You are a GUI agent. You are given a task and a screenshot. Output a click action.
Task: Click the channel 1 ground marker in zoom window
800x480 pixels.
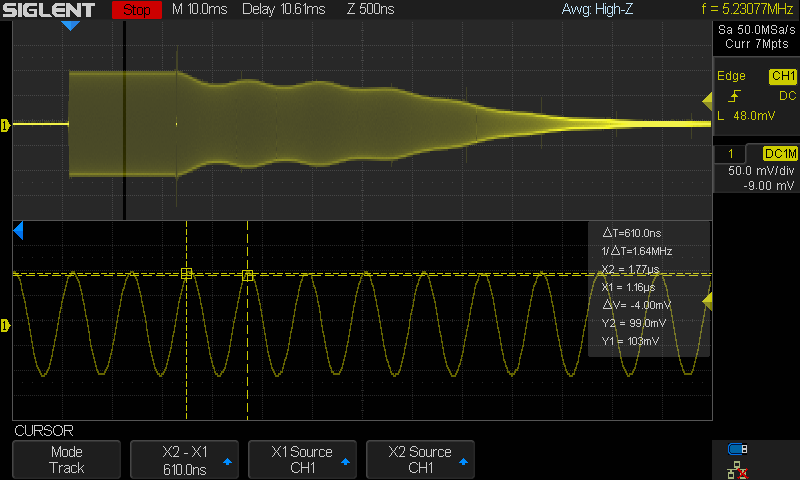(5, 325)
